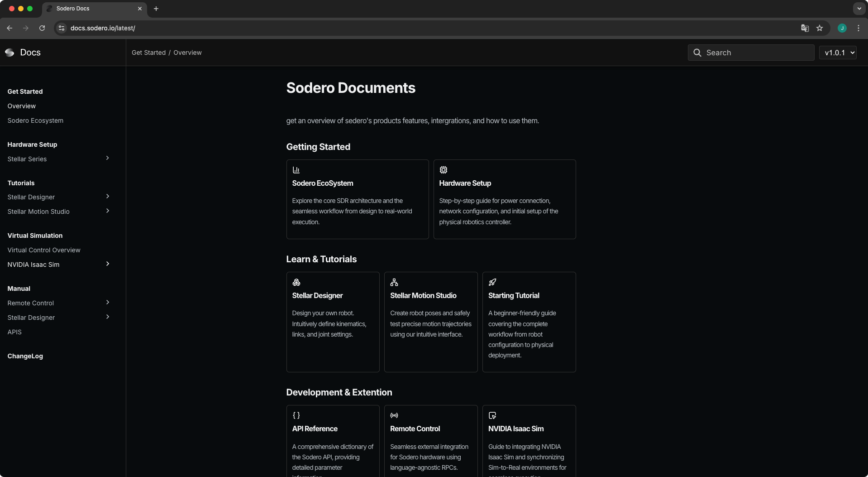Open APIS in the sidebar
868x477 pixels.
(x=14, y=332)
